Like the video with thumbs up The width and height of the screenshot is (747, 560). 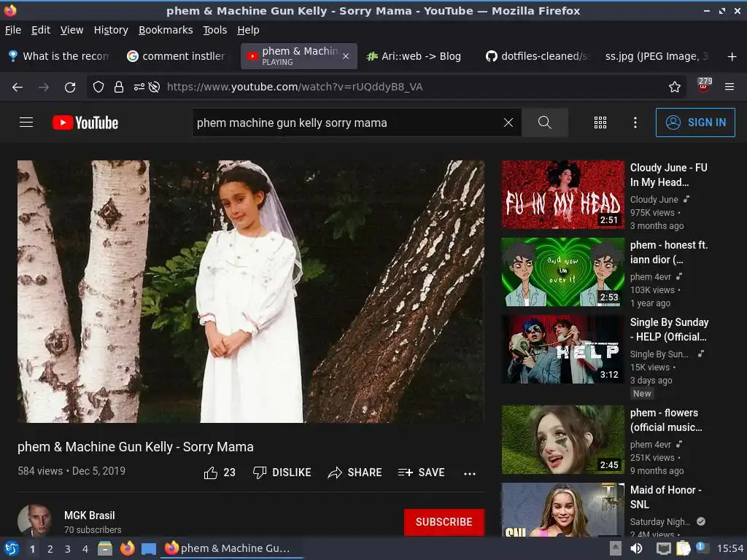pyautogui.click(x=220, y=472)
